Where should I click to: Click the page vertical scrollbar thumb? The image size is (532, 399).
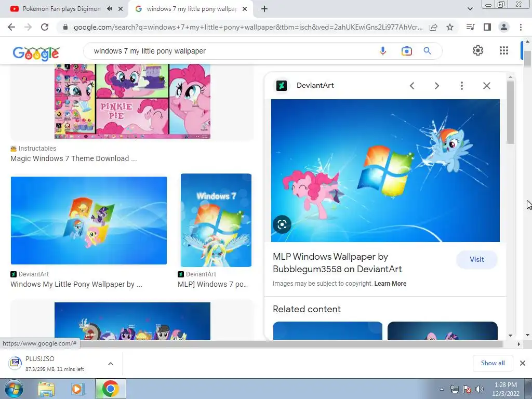(527, 58)
